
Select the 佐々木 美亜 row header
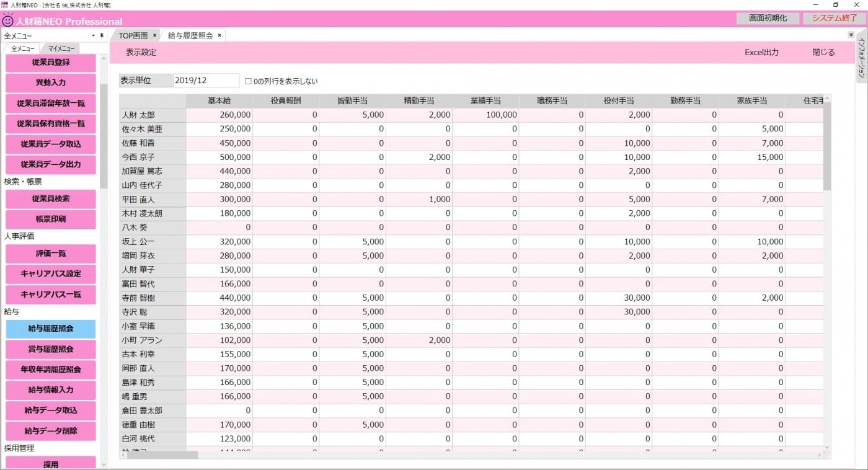(153, 129)
